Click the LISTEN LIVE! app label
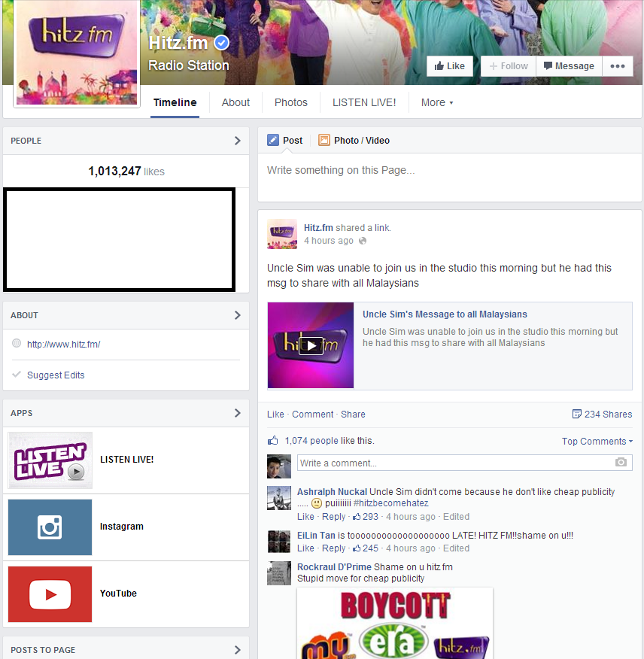The height and width of the screenshot is (659, 644). 126,460
